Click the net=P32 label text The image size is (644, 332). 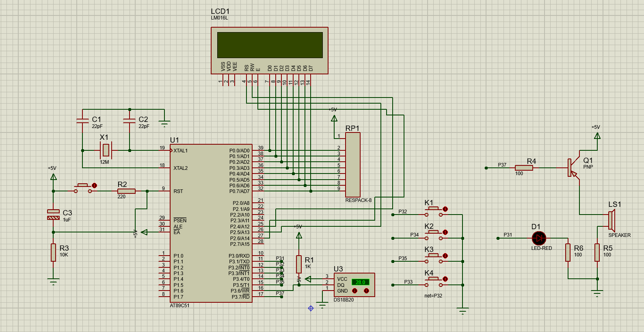tap(433, 296)
